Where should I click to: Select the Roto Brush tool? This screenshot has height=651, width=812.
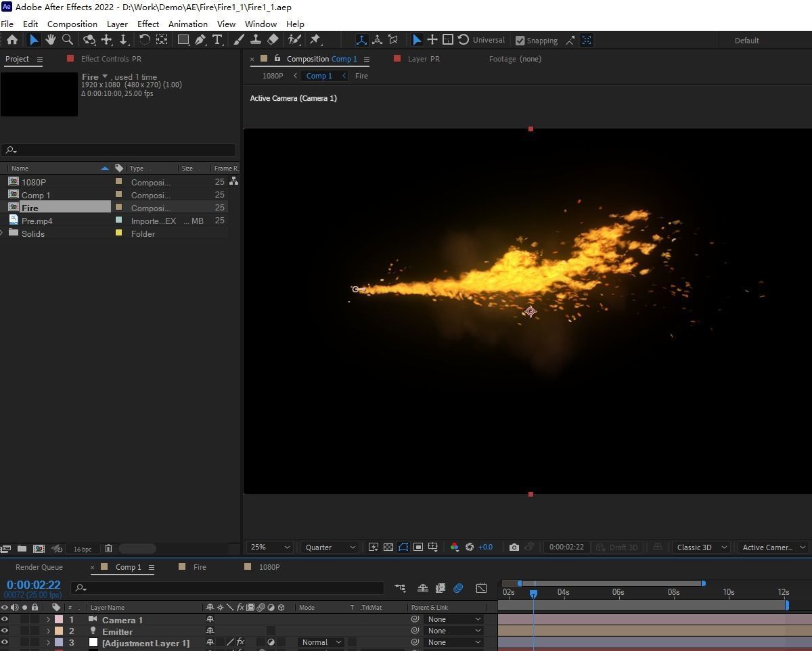(294, 40)
